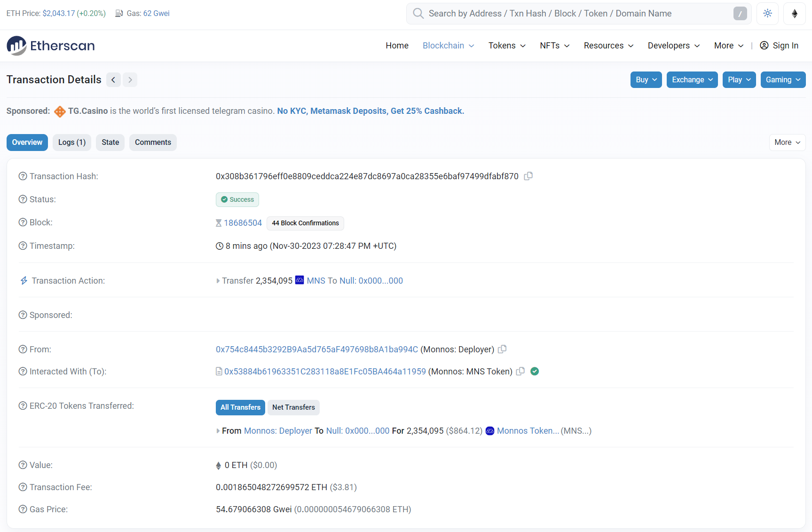Click the Transaction Hash help icon
This screenshot has height=532, width=812.
click(23, 176)
